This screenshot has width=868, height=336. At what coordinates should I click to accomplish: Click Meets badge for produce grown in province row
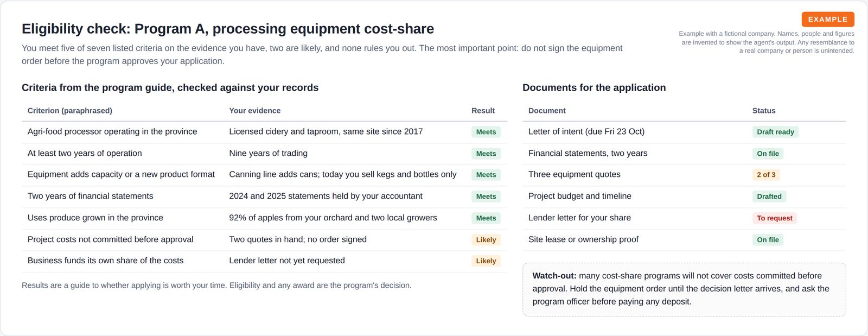486,218
